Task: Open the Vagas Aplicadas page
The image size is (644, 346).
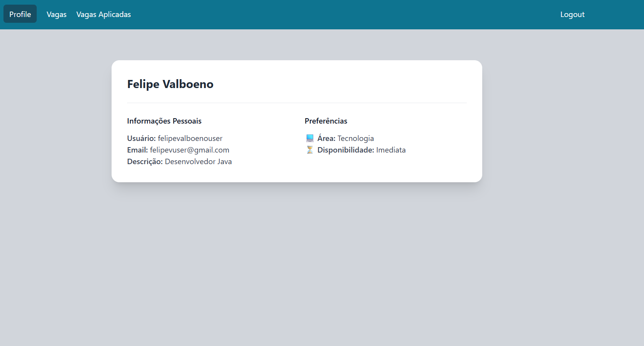Action: 103,14
